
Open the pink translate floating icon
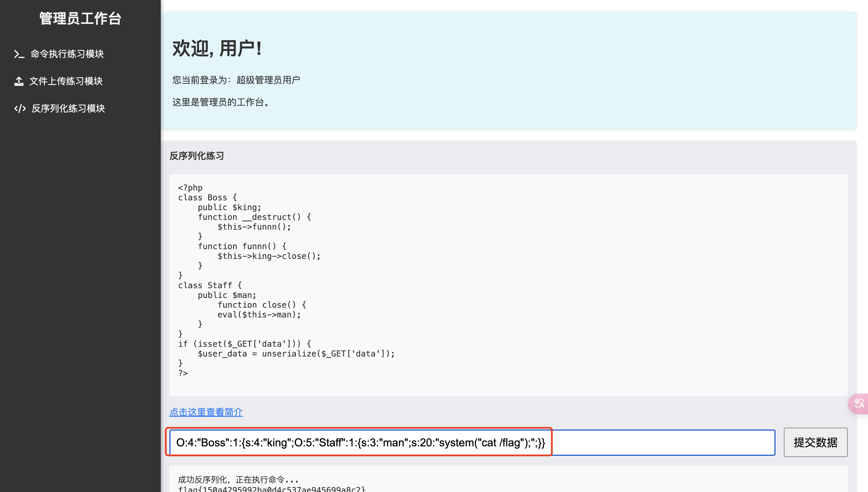click(x=859, y=404)
